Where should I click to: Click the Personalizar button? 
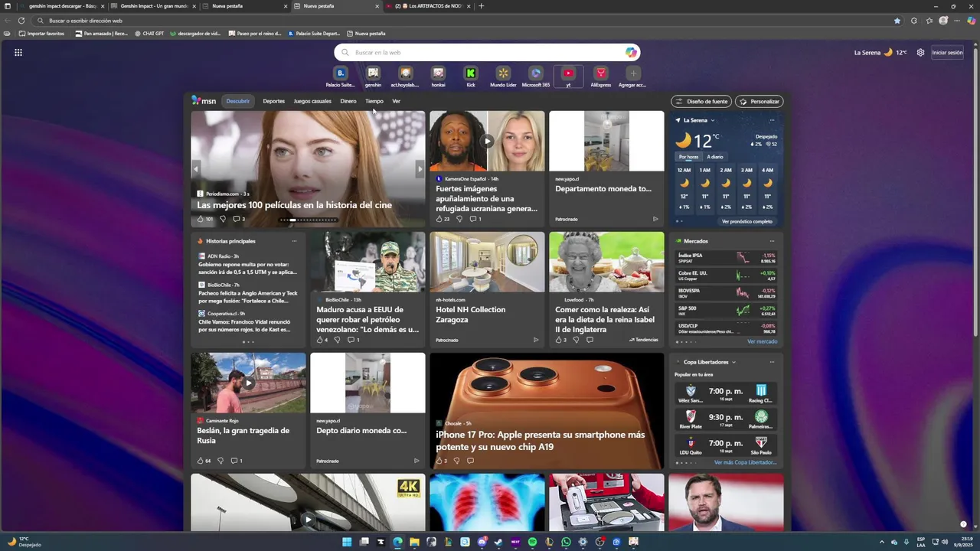point(759,101)
